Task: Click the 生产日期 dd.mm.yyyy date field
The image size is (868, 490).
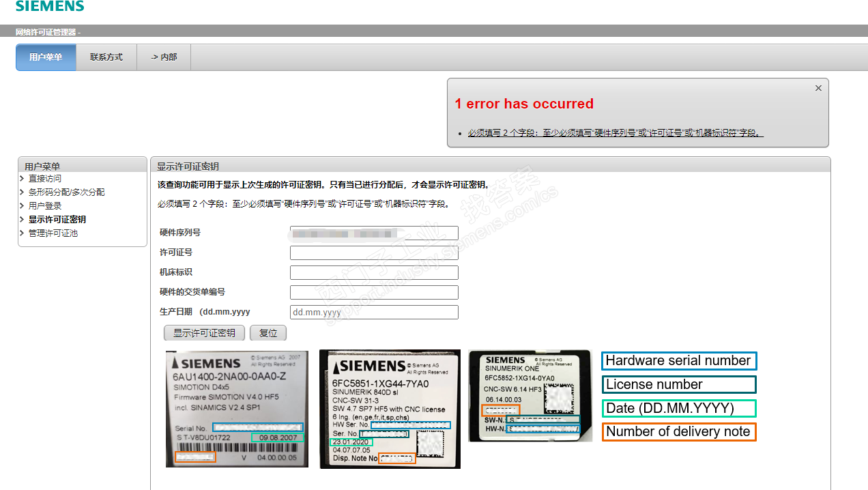Action: pyautogui.click(x=374, y=313)
